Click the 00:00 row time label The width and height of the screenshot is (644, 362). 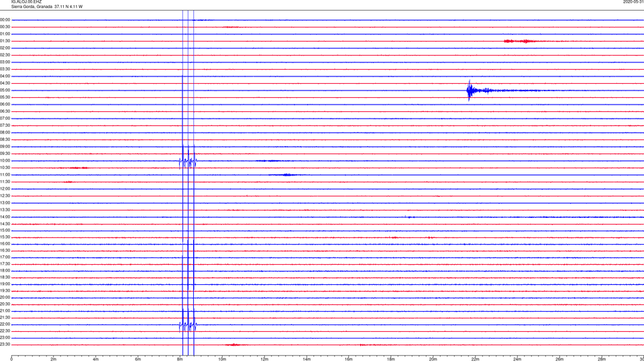coord(5,19)
